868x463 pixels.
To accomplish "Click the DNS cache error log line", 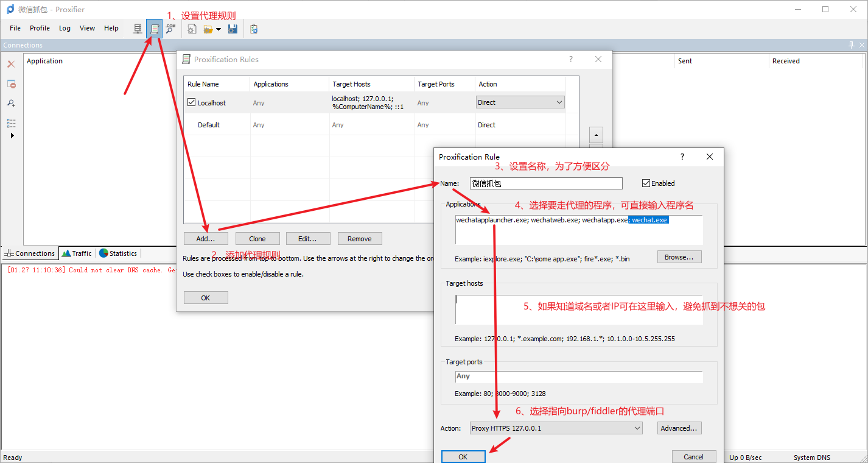I will pyautogui.click(x=91, y=270).
